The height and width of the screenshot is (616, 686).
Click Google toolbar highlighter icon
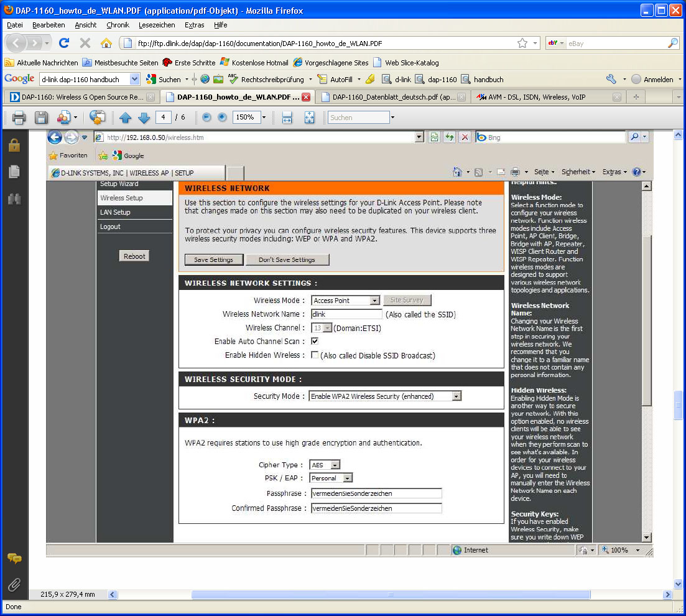[370, 79]
